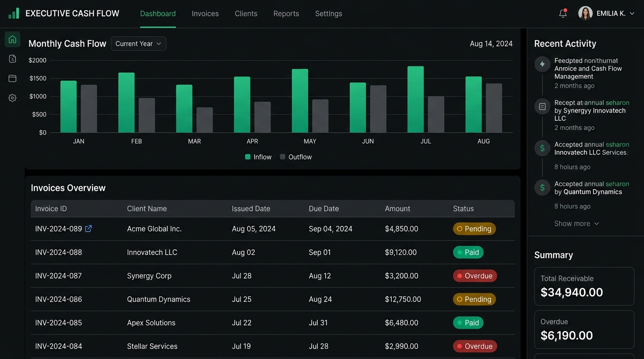The width and height of the screenshot is (644, 359).
Task: Select the wallet sidebar icon
Action: [13, 78]
